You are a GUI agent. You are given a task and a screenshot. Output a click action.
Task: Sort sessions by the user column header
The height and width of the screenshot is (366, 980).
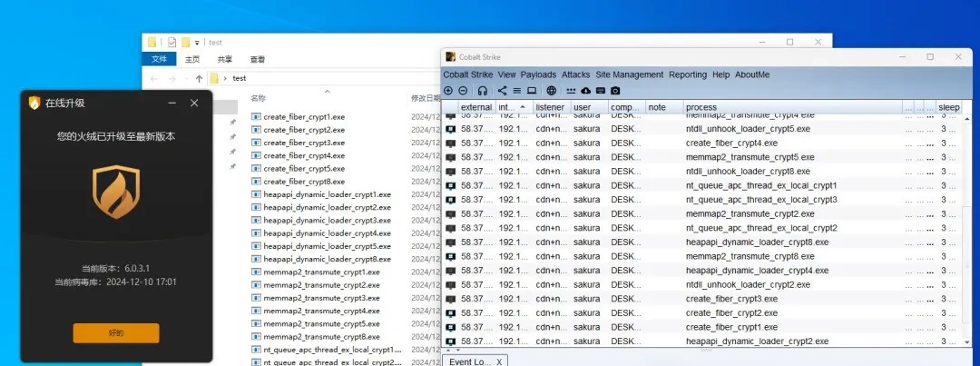[x=590, y=107]
